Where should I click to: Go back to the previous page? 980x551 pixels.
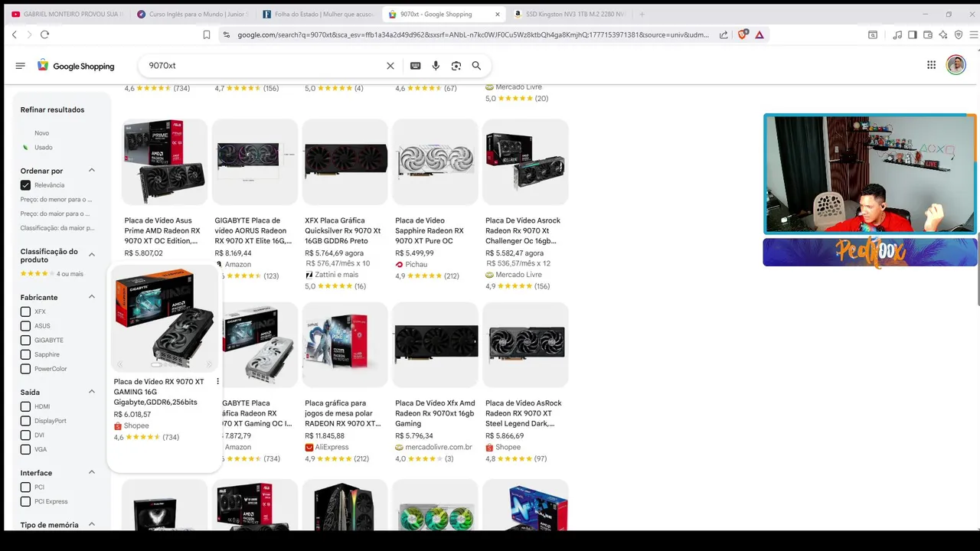pyautogui.click(x=15, y=34)
